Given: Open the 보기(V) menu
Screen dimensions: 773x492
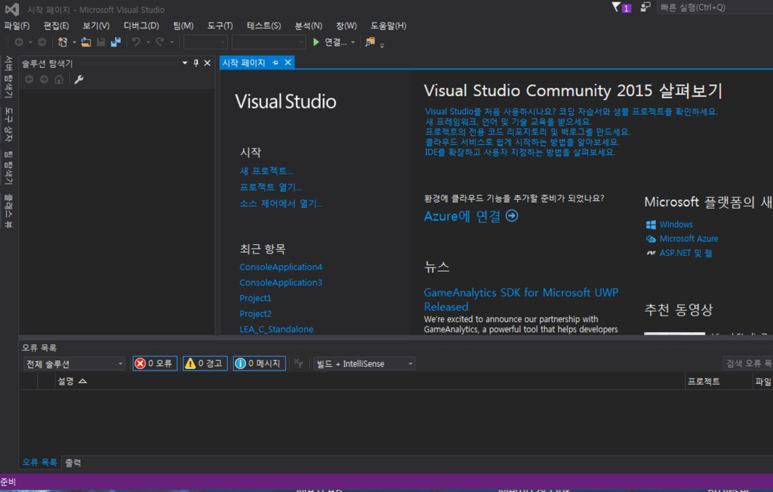Looking at the screenshot, I should point(96,26).
